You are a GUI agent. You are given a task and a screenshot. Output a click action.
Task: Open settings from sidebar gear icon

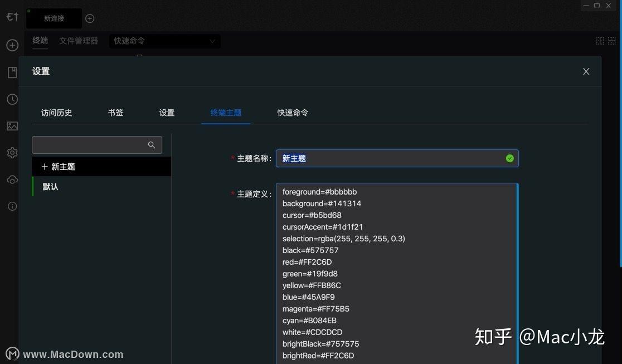[12, 153]
